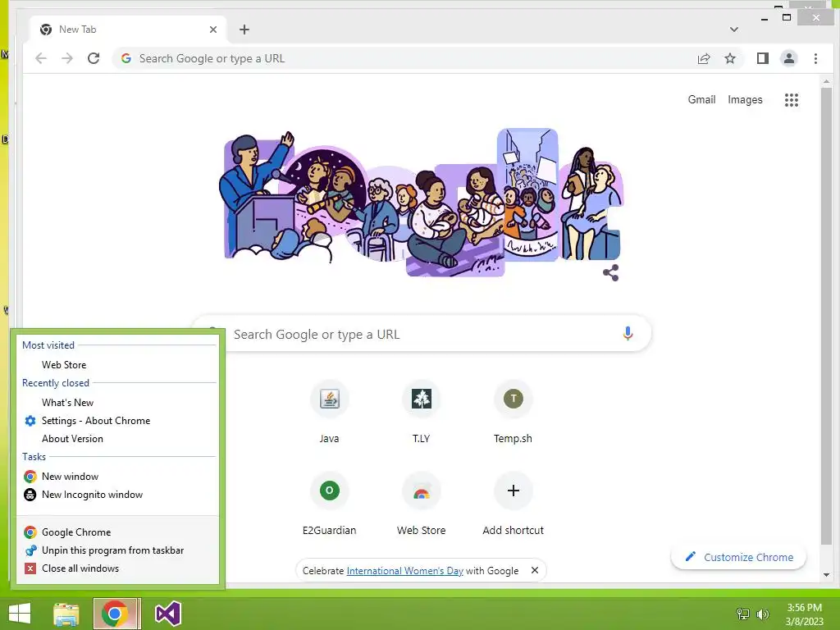
Task: Unpin this program from taskbar
Action: (118, 550)
